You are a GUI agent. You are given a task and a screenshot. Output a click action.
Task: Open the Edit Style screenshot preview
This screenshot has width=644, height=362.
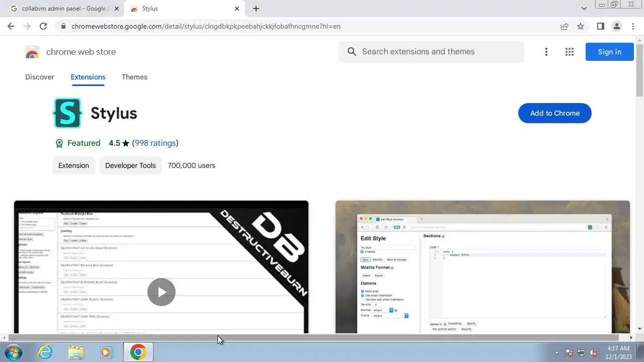[482, 267]
